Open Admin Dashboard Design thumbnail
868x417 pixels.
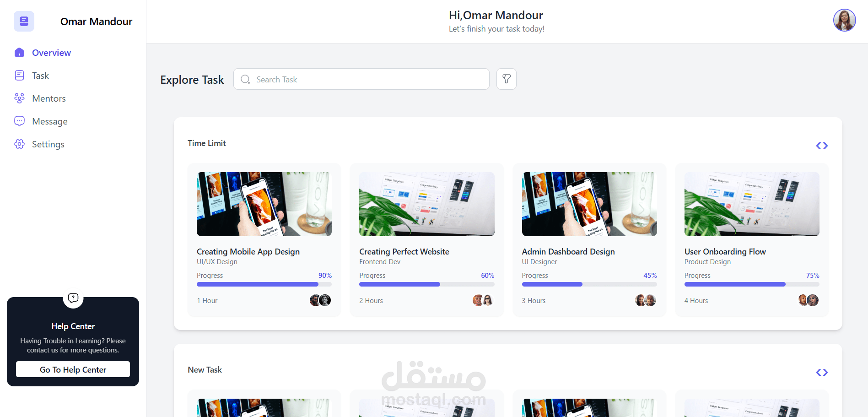589,204
